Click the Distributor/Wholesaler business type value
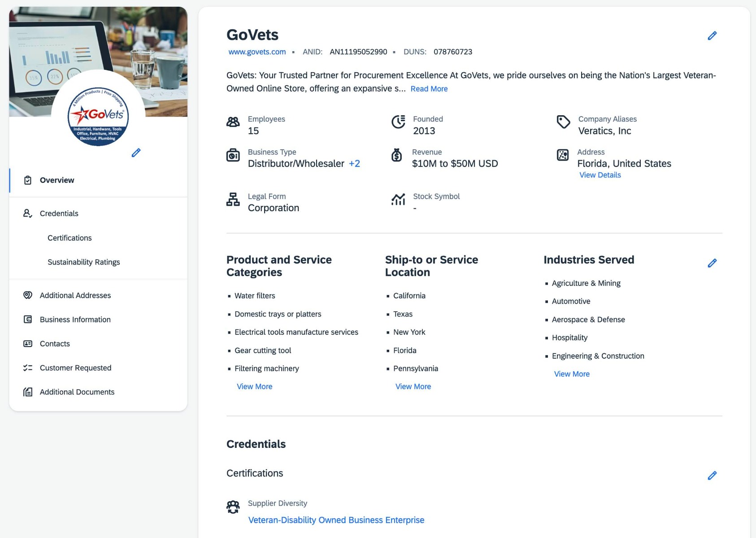 (x=296, y=164)
